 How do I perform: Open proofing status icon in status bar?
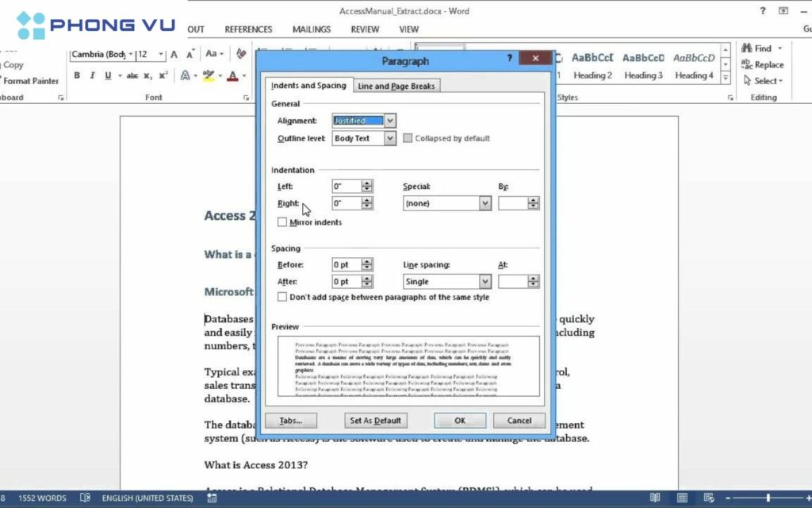tap(86, 498)
